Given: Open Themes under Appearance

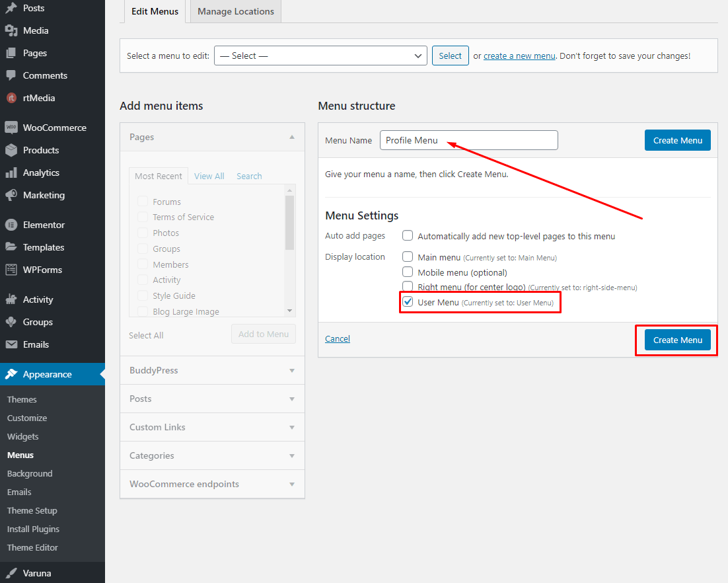Looking at the screenshot, I should click(x=22, y=399).
